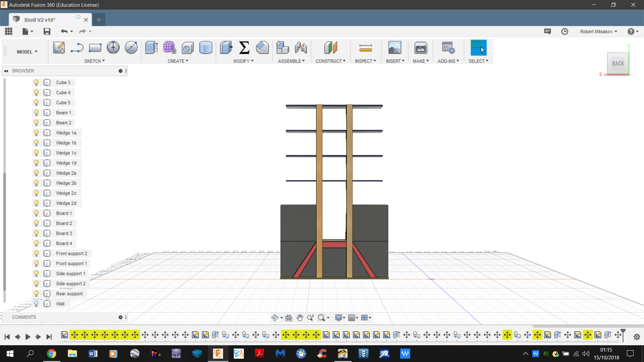Toggle visibility lightbulb for Cube 3
The image size is (644, 362).
pyautogui.click(x=36, y=82)
